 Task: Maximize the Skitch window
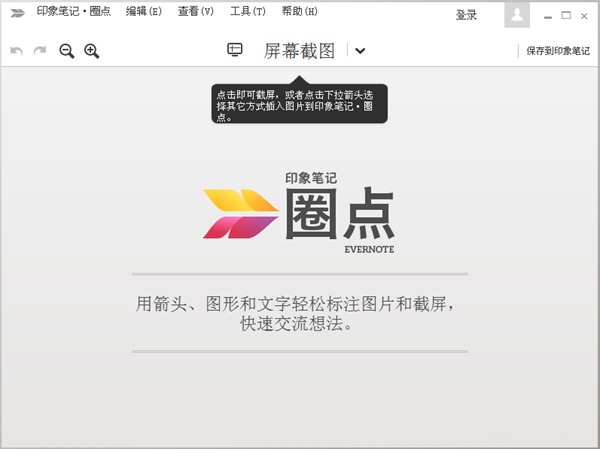click(x=566, y=16)
